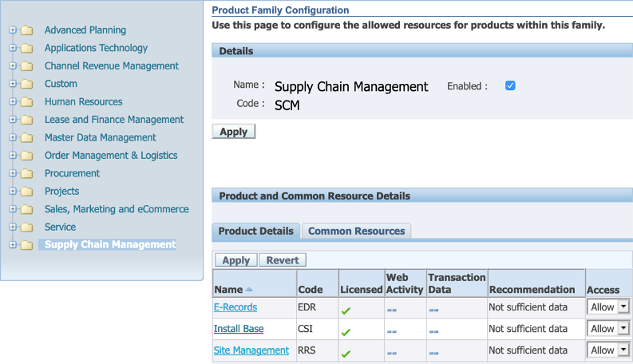The image size is (633, 364).
Task: Click the Transaction Data icon for Install Base
Action: pos(433,330)
